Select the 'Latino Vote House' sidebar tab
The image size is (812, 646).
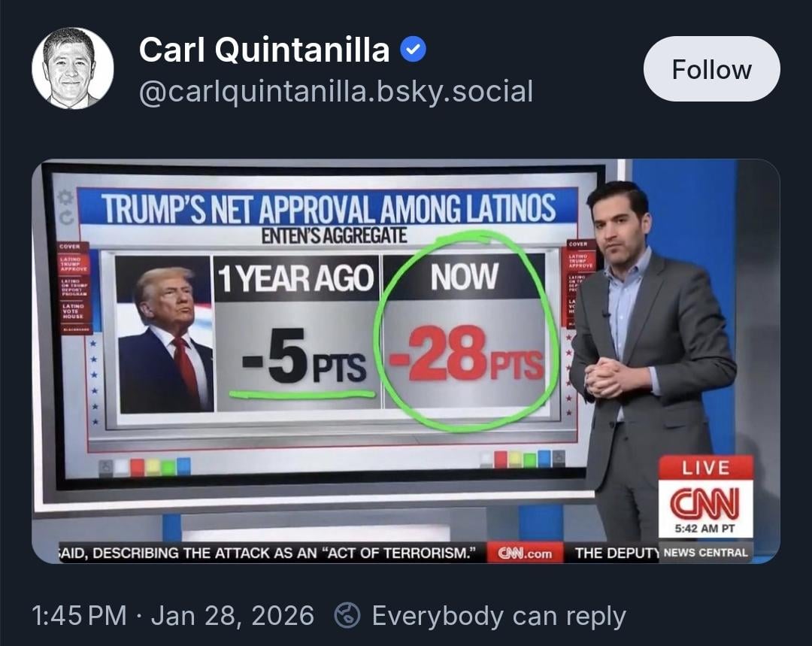[x=74, y=311]
